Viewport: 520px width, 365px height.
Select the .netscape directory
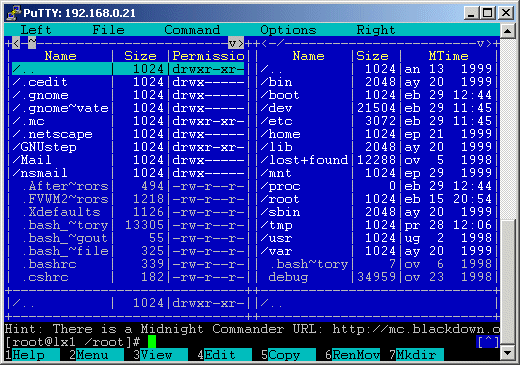[128, 134]
